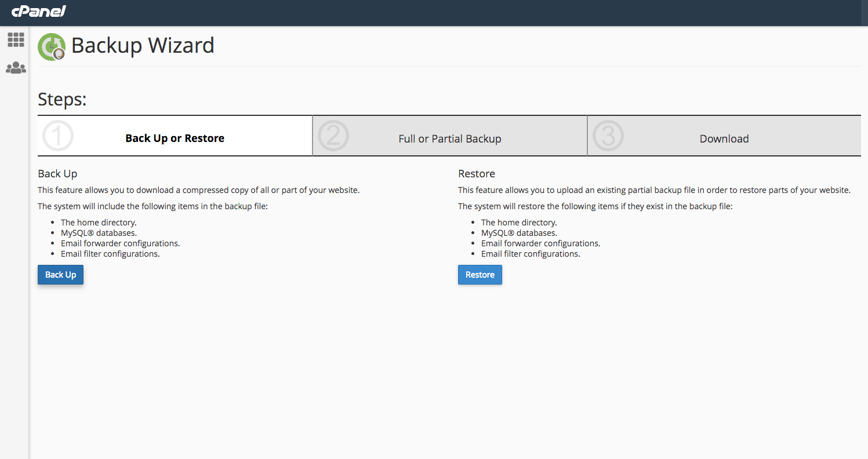The height and width of the screenshot is (459, 868).
Task: Click 'The home directory.' under Restore
Action: [519, 223]
